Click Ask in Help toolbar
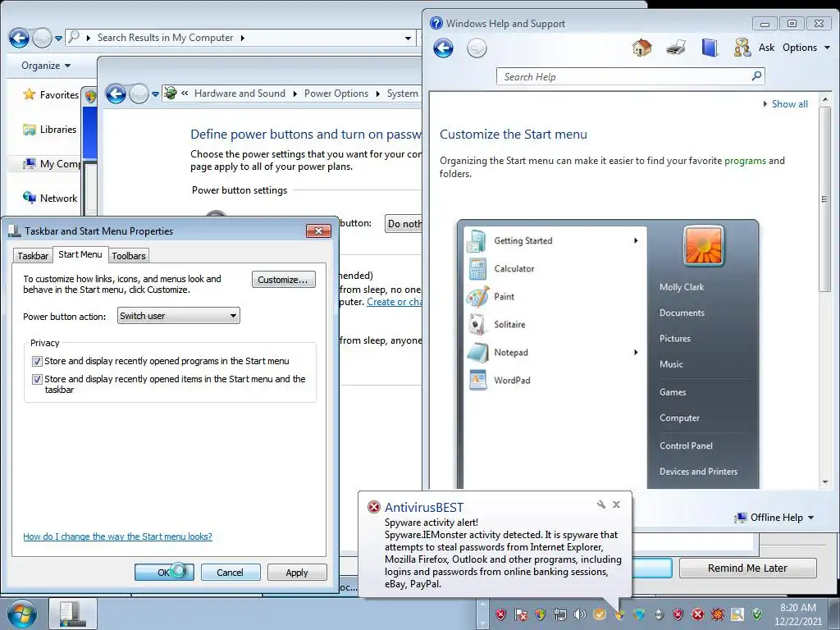Image resolution: width=840 pixels, height=630 pixels. click(x=766, y=48)
